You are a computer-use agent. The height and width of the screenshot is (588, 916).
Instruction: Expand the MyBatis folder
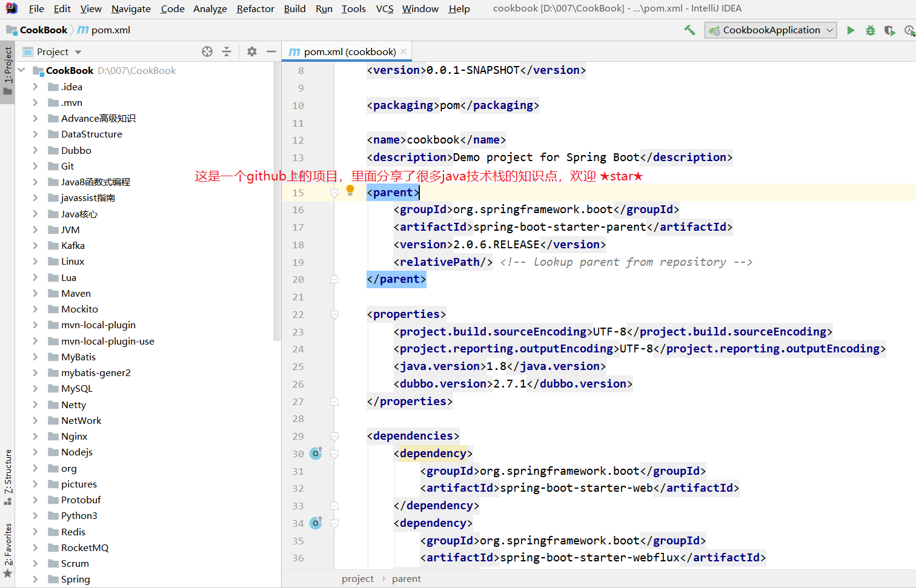[x=35, y=357]
